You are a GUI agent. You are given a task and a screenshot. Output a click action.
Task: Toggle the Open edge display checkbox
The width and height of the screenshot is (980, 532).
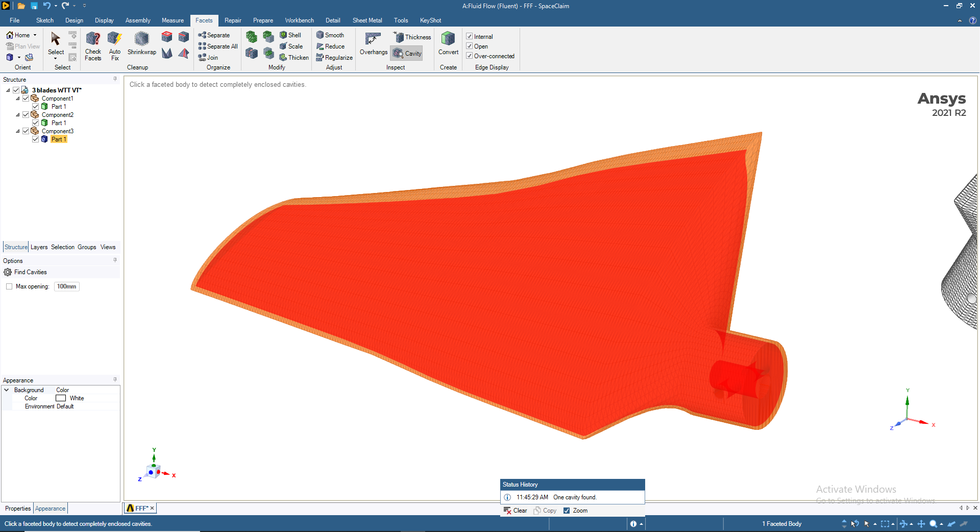[469, 46]
